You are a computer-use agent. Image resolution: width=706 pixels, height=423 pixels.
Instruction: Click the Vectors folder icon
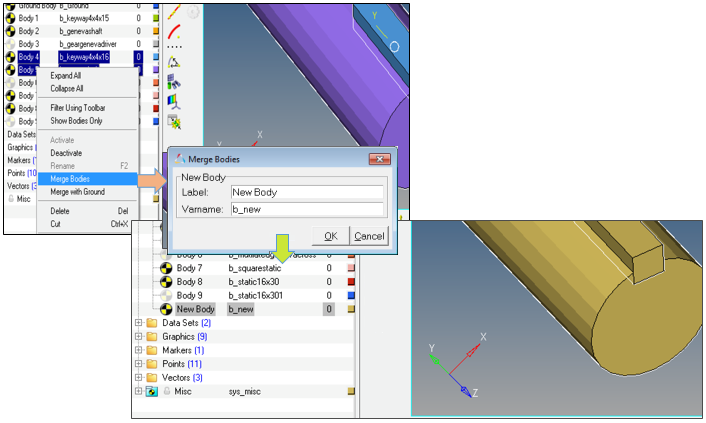click(152, 378)
